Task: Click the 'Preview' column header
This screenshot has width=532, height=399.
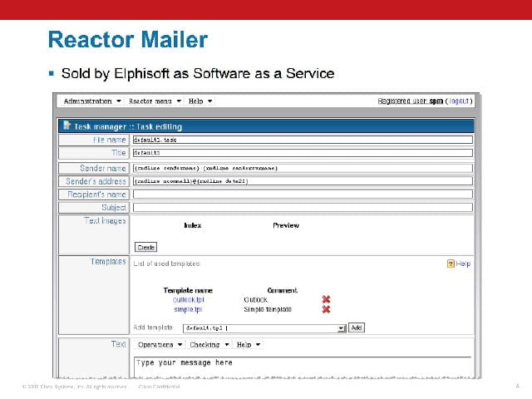Action: 286,225
